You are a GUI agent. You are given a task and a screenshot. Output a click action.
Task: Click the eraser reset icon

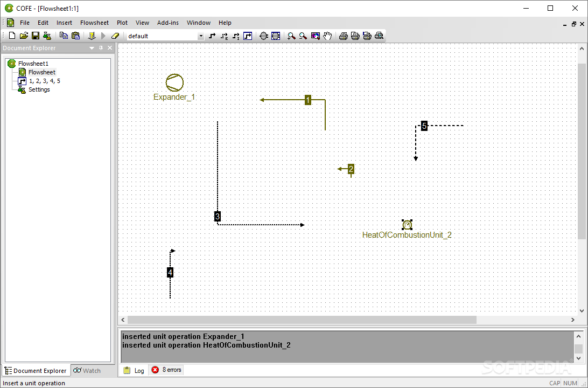(x=115, y=36)
